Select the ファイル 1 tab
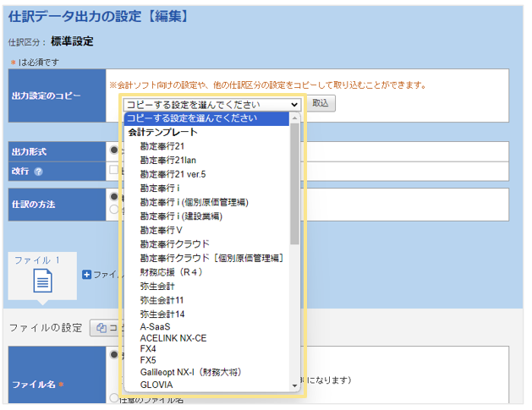This screenshot has width=532, height=410. [x=37, y=260]
